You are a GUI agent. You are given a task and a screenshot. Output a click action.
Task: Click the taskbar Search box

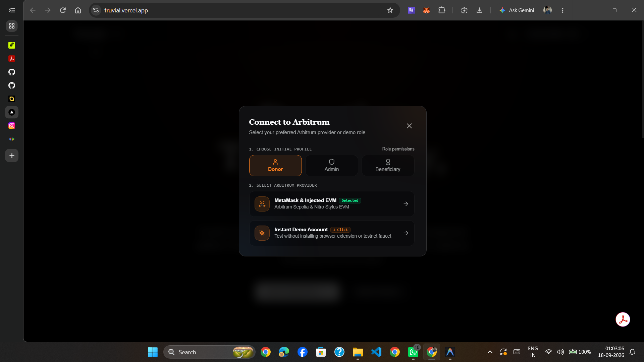[x=209, y=352]
